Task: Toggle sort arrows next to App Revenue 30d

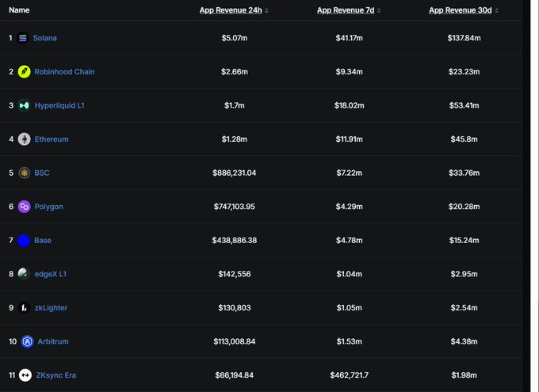Action: (x=497, y=10)
